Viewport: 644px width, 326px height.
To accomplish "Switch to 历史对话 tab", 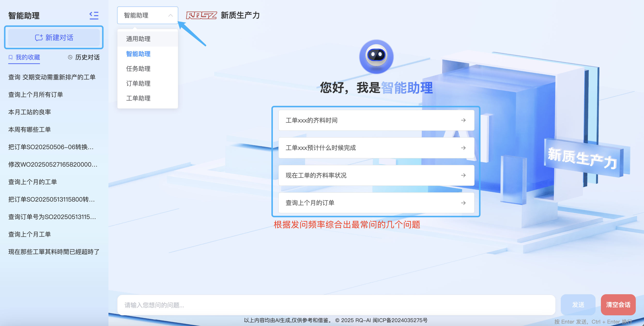I will click(x=87, y=57).
